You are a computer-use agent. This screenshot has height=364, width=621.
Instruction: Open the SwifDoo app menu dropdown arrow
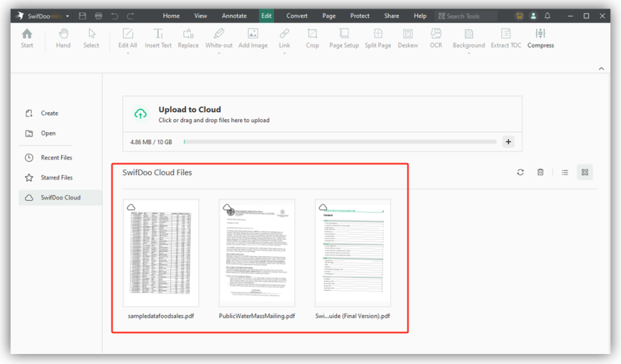click(x=68, y=17)
